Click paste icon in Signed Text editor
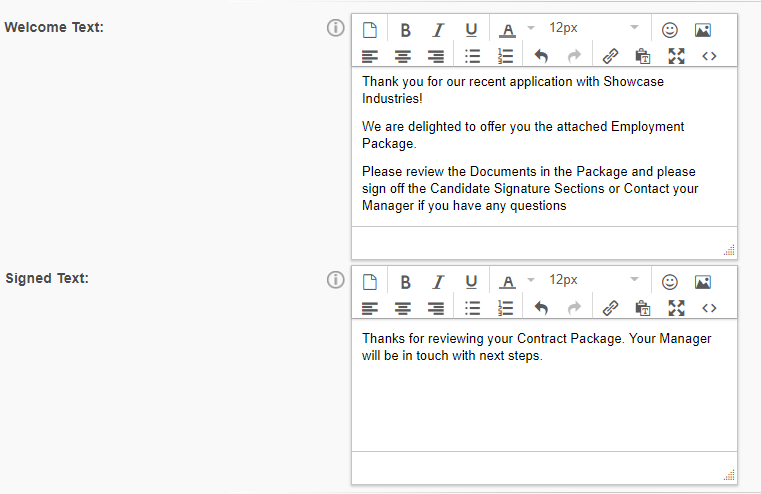Image resolution: width=761 pixels, height=494 pixels. click(x=643, y=308)
